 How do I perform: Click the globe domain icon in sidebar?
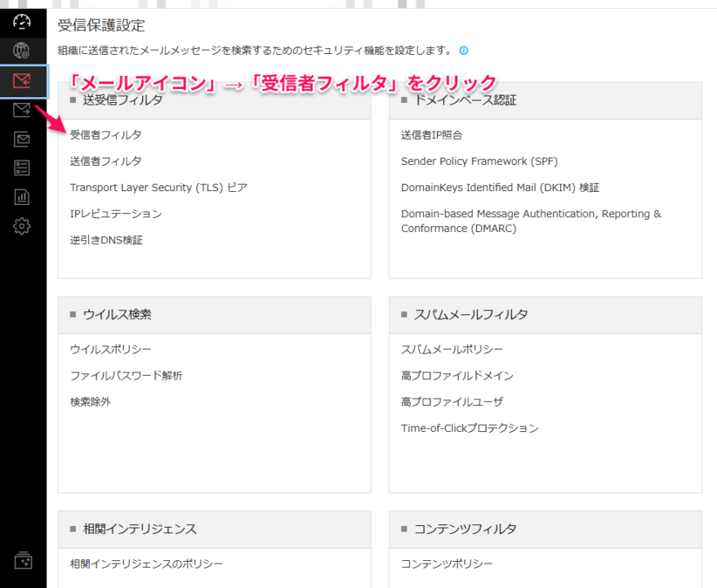click(22, 51)
